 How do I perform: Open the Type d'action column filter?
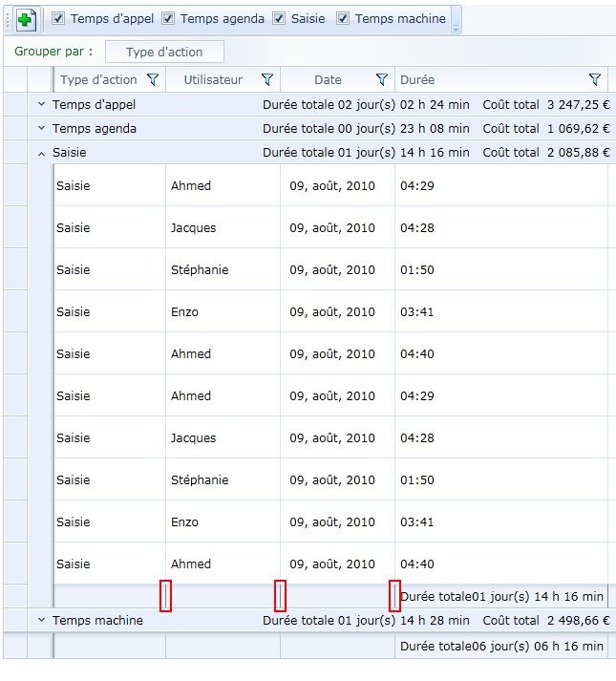point(153,80)
